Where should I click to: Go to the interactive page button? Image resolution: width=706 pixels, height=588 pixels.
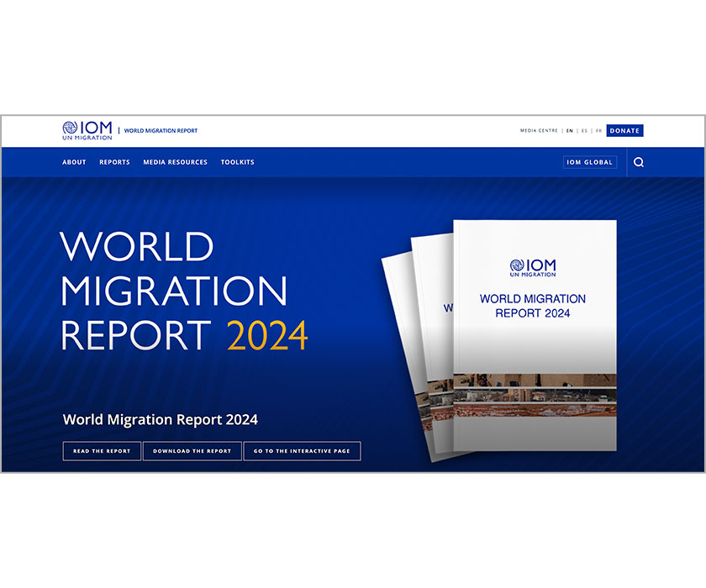point(302,451)
